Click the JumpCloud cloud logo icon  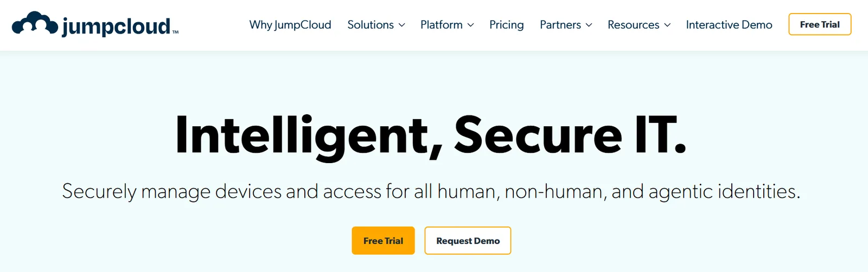pos(35,23)
